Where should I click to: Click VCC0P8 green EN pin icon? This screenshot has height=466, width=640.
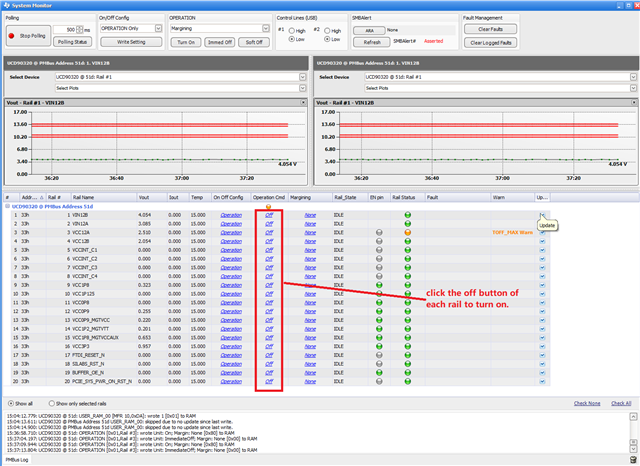[379, 303]
